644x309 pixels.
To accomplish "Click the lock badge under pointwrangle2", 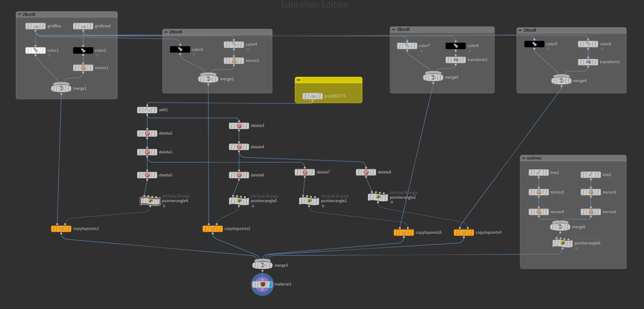I will pos(391,202).
